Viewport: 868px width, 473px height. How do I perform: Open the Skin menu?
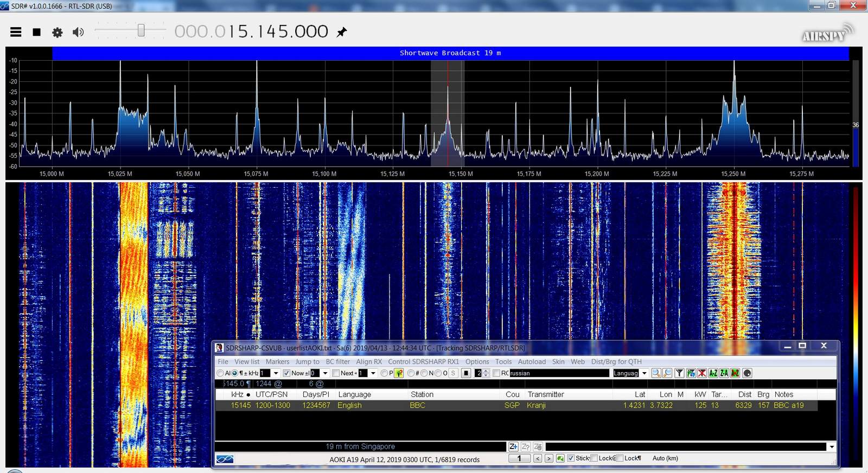558,361
